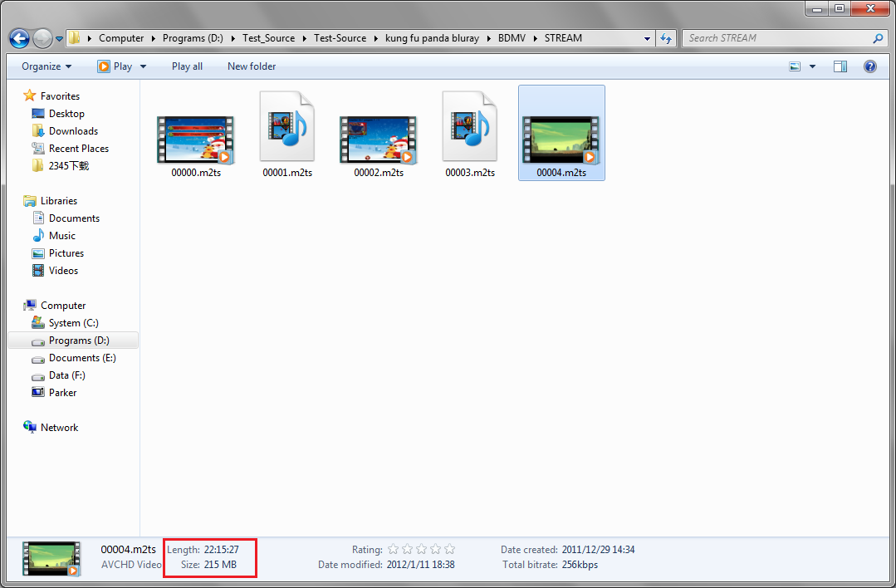Click the folder icon in address bar
Viewport: 896px width, 588px height.
[74, 38]
